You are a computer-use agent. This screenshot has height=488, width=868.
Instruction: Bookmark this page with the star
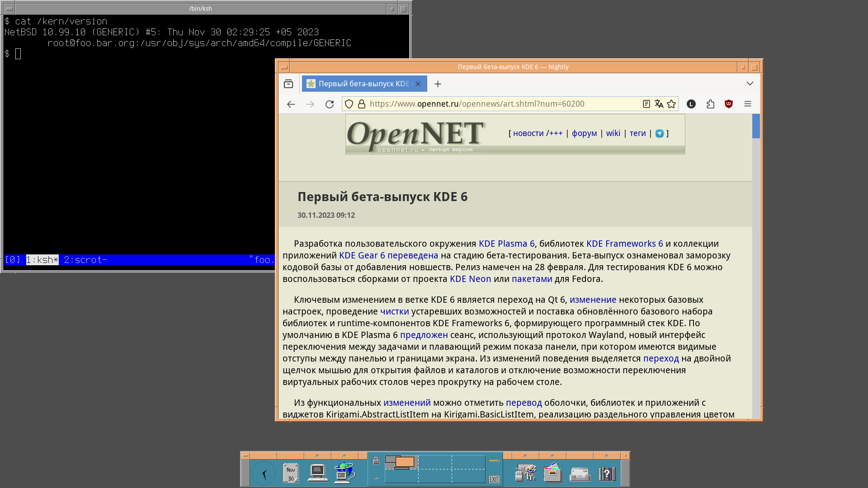pyautogui.click(x=672, y=104)
